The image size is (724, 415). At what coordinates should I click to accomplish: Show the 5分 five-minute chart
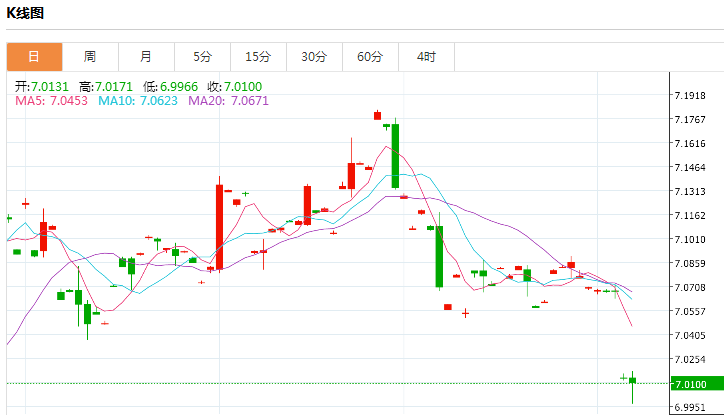pyautogui.click(x=203, y=57)
